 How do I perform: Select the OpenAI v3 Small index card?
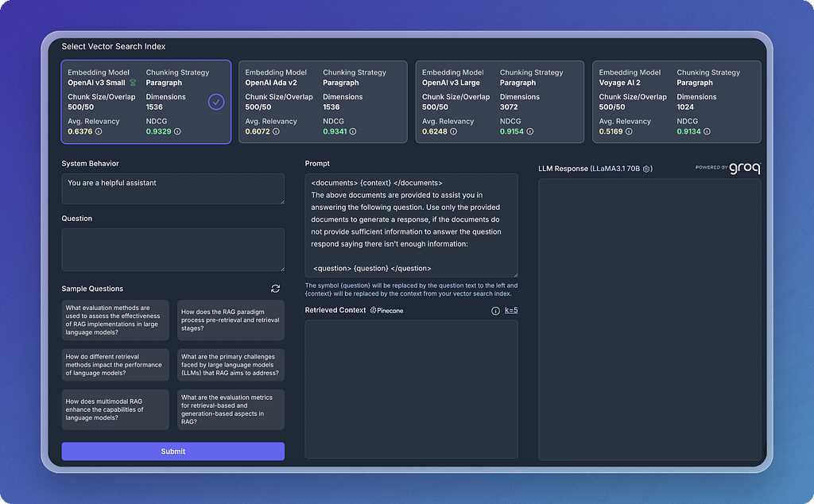point(146,102)
